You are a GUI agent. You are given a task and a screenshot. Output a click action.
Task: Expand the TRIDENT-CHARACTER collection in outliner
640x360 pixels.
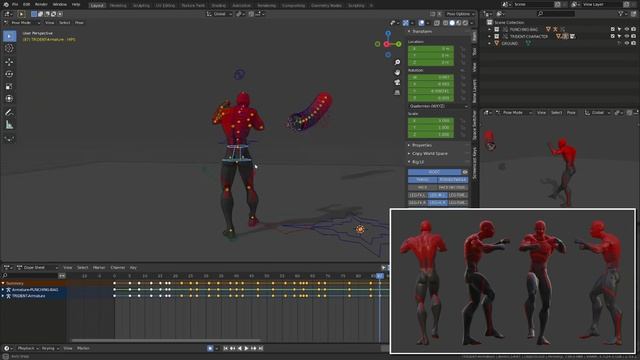click(490, 36)
